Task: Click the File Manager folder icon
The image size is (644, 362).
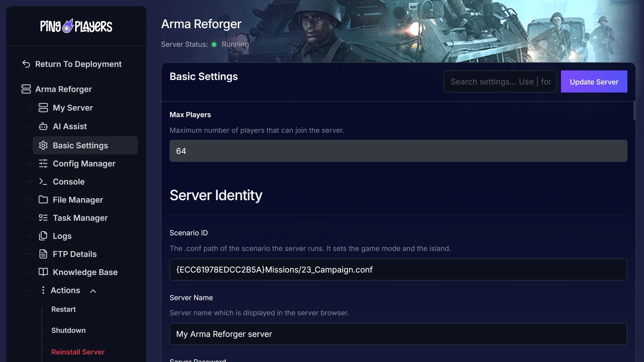Action: (x=43, y=200)
